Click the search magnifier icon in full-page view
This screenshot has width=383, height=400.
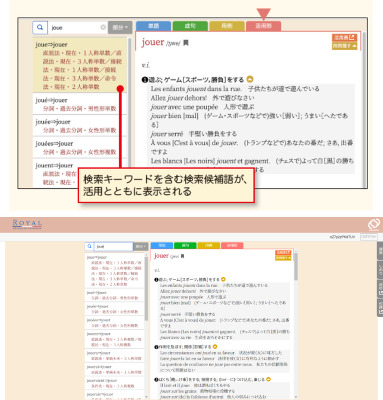click(89, 246)
